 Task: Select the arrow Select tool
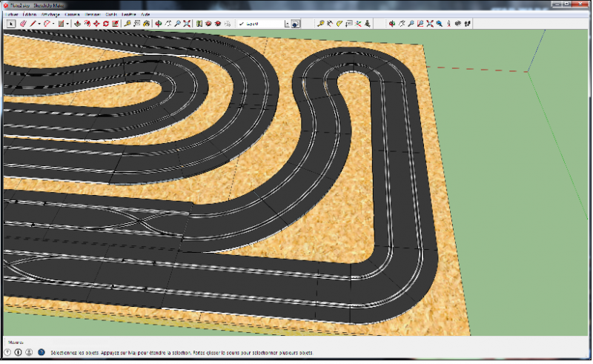pos(11,24)
